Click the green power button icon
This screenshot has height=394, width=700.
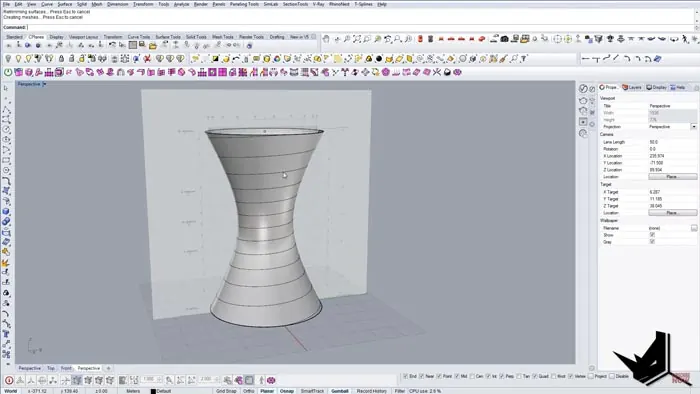tap(8, 72)
